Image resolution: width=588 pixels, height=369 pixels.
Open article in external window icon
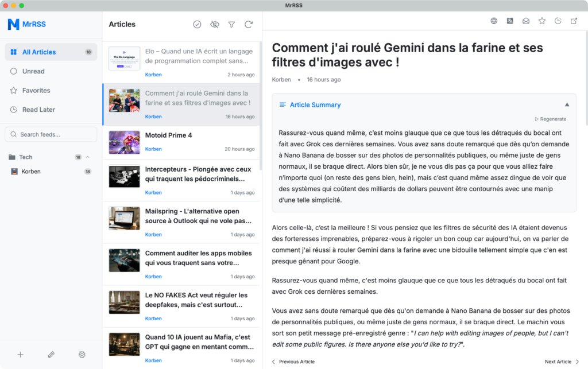[574, 21]
